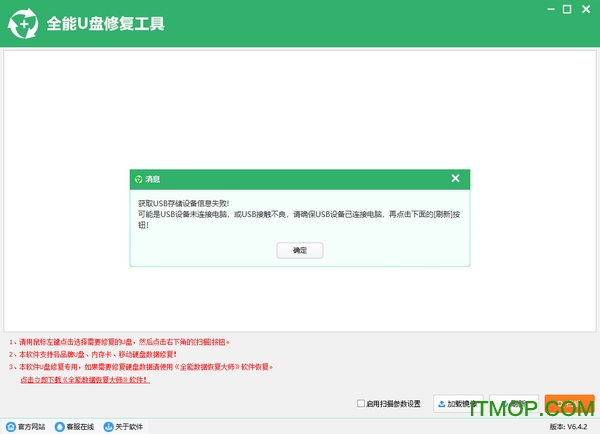Click the 关于软件 icon
600x434 pixels.
[x=109, y=426]
